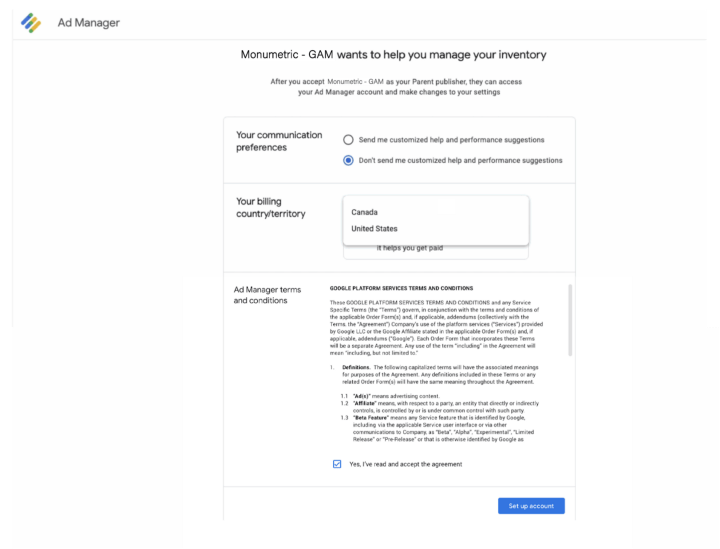The width and height of the screenshot is (720, 549).
Task: Select 'Send me customized help' radio option
Action: (x=348, y=140)
